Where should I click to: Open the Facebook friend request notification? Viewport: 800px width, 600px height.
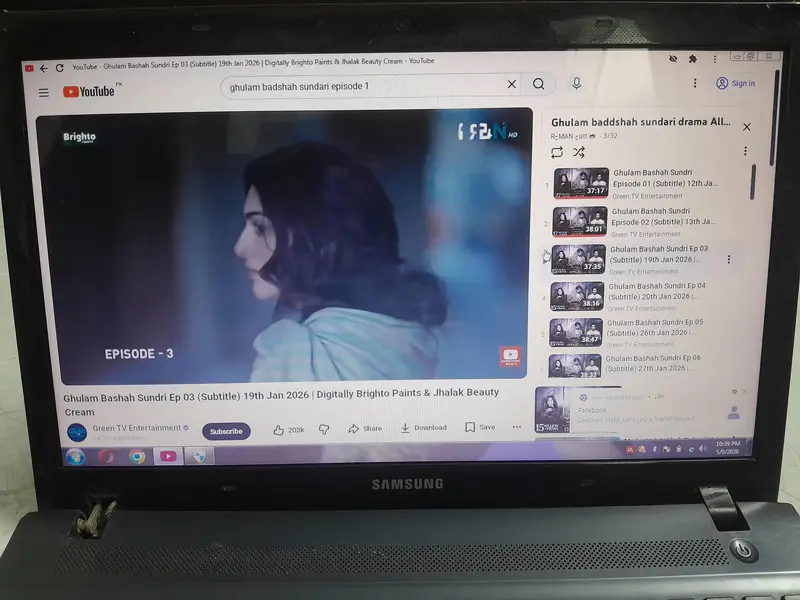tap(658, 410)
